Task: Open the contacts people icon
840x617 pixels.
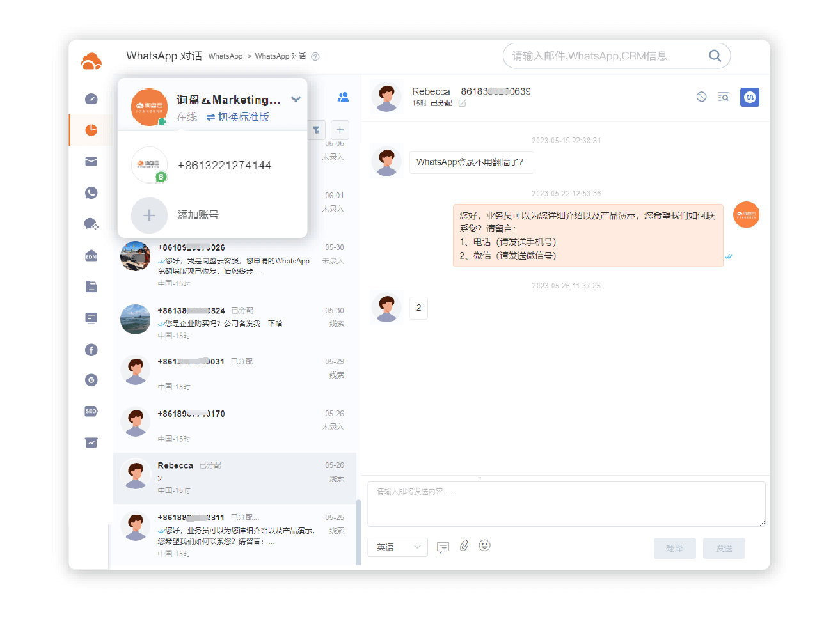Action: click(x=344, y=97)
